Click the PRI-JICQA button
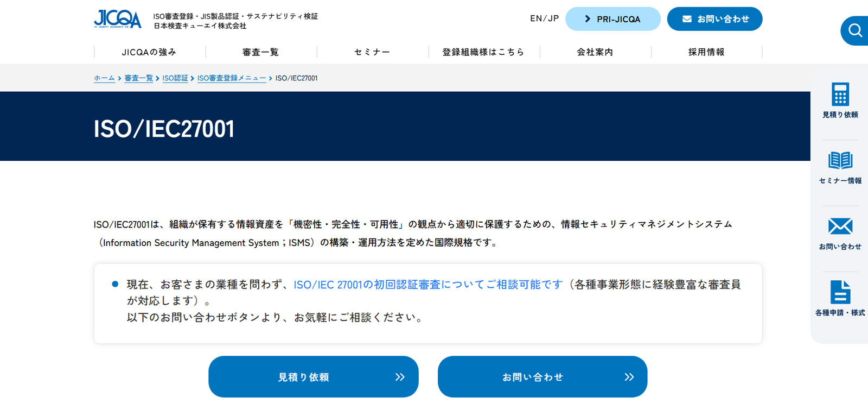This screenshot has width=868, height=403. 613,19
